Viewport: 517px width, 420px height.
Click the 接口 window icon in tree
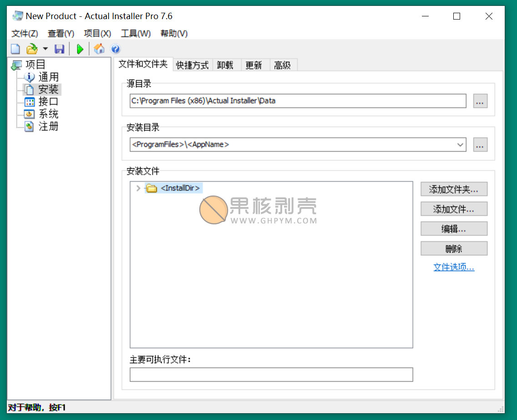(29, 102)
